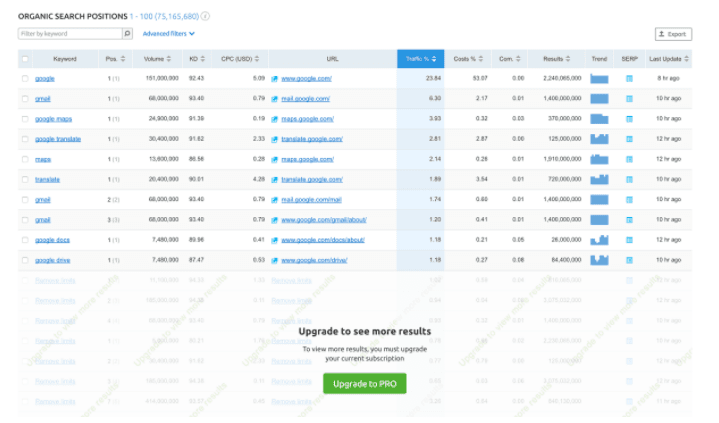Check the checkbox for the google translate row
Viewport: 719px width, 423px height.
pos(25,139)
